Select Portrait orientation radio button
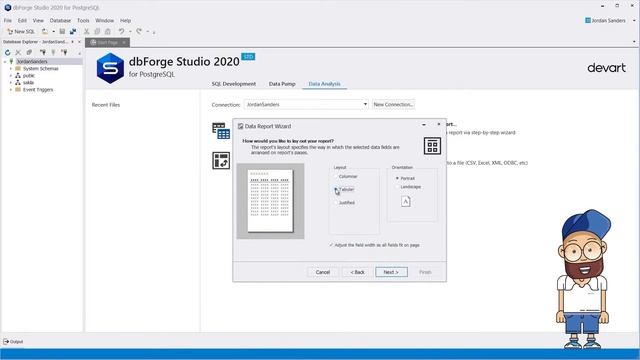This screenshot has height=360, width=640. 397,178
